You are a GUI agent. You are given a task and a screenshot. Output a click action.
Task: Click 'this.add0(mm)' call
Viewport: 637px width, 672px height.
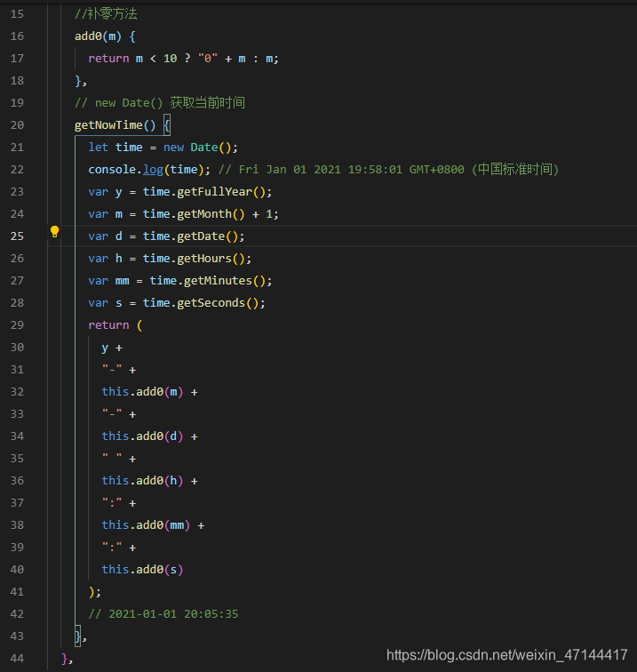pyautogui.click(x=146, y=525)
